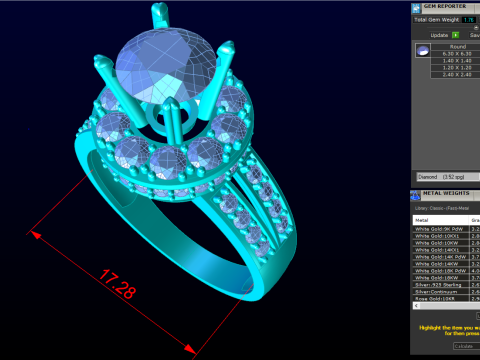Select the 1.20 X 1.20 gem row
This screenshot has height=360, width=480.
coord(456,68)
